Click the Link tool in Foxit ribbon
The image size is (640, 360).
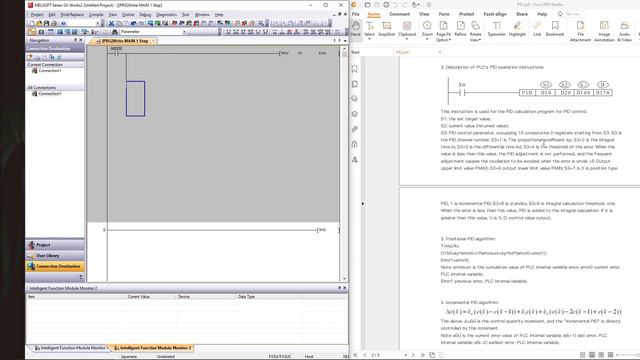pos(537,29)
